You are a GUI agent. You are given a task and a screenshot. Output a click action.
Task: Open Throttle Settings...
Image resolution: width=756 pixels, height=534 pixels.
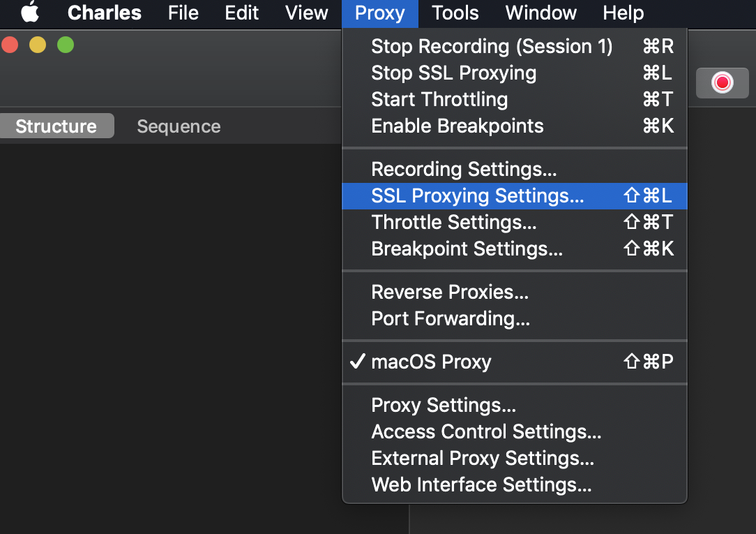click(x=515, y=223)
